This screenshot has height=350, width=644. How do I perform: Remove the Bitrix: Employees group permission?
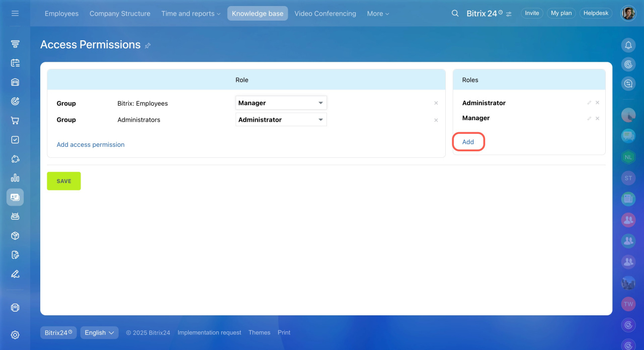pos(436,103)
